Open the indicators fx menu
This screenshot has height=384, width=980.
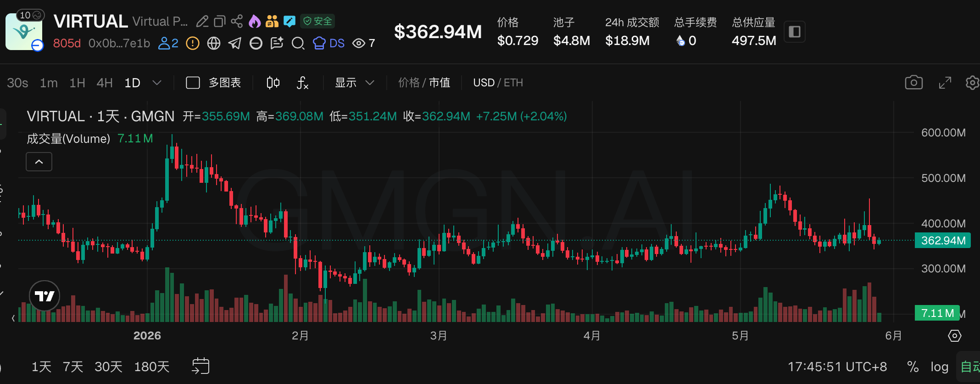pos(302,83)
